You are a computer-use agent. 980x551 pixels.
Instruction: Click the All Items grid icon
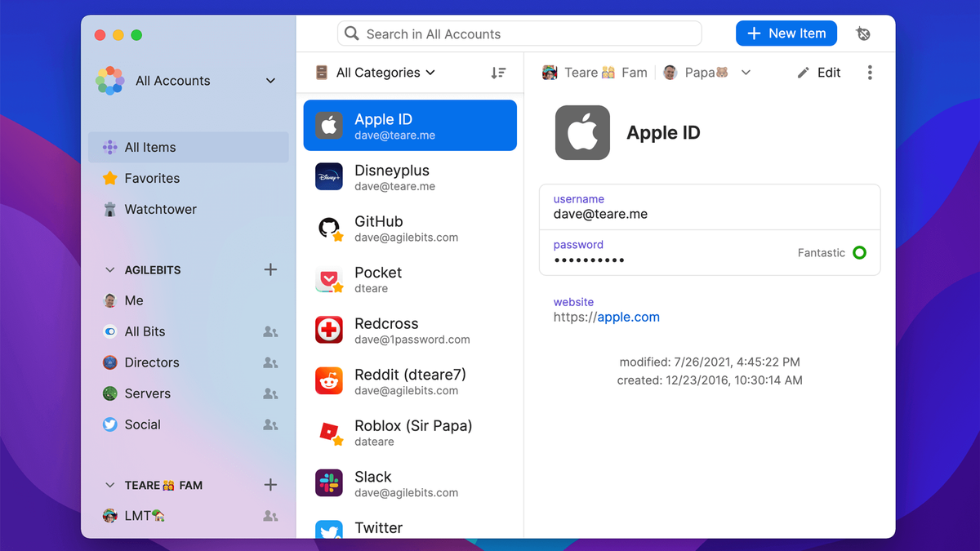pos(109,147)
